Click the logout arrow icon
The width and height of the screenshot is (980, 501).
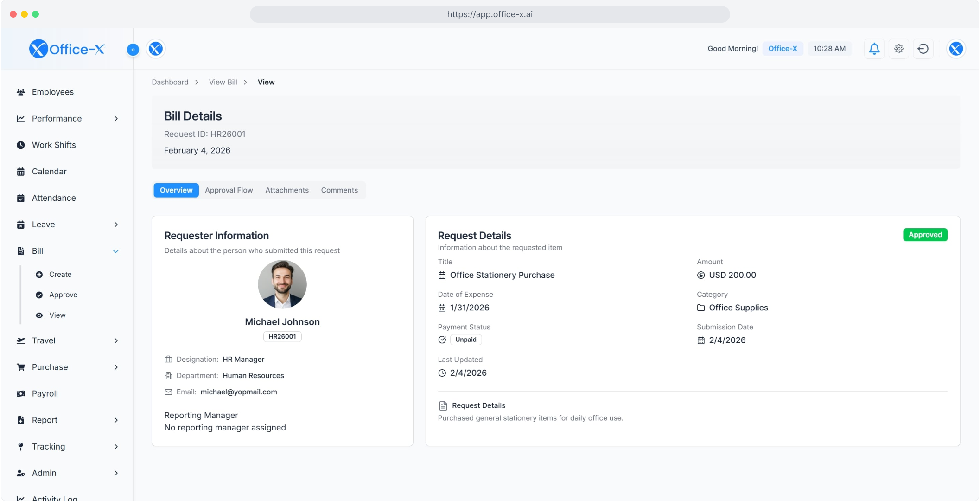coord(923,49)
